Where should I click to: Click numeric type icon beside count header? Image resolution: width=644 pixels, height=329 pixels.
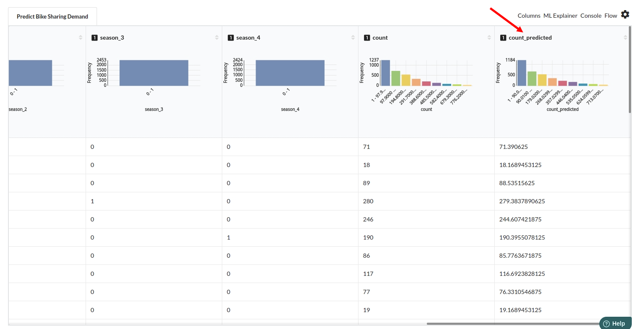pos(367,38)
